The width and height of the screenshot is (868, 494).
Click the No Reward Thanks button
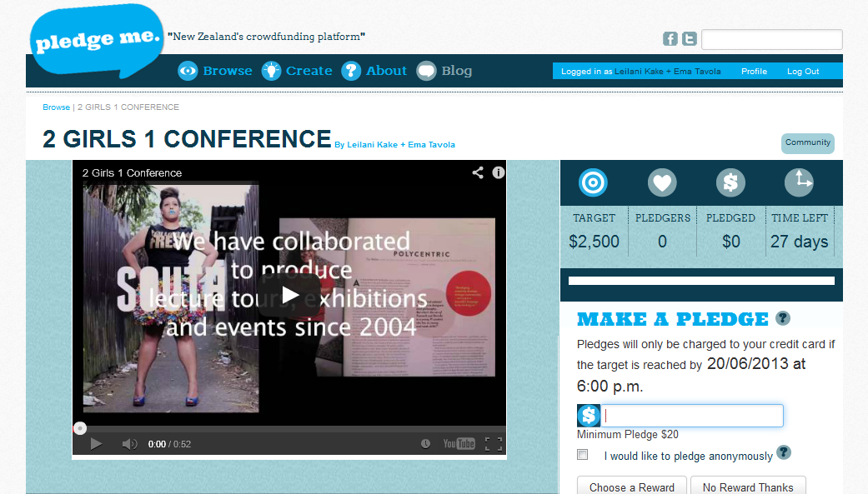pyautogui.click(x=748, y=487)
